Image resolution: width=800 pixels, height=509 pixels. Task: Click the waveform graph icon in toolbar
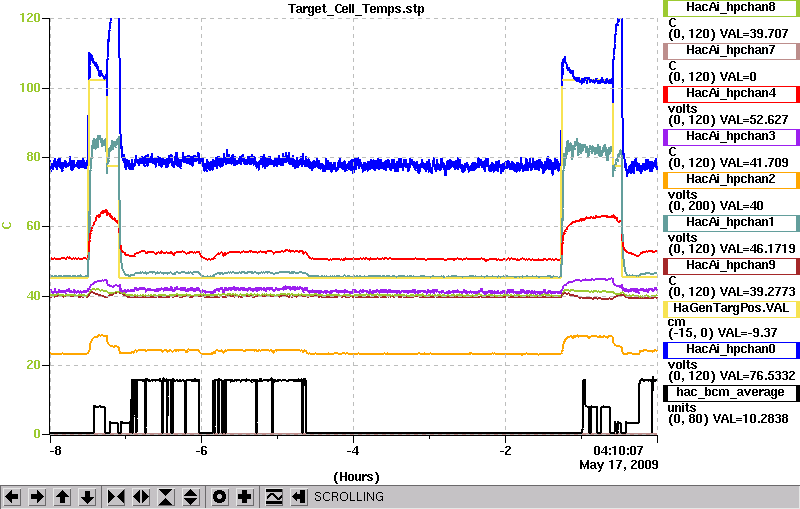coord(274,497)
